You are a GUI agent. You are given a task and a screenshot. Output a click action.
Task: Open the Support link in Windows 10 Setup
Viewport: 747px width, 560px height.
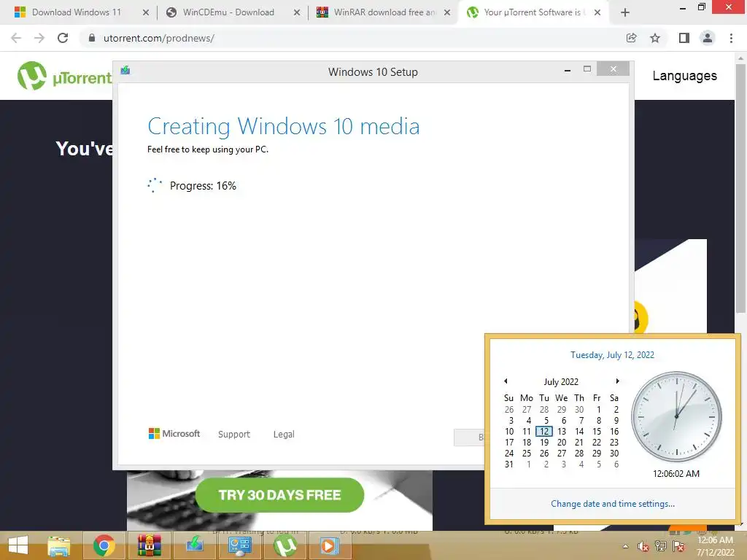click(234, 435)
